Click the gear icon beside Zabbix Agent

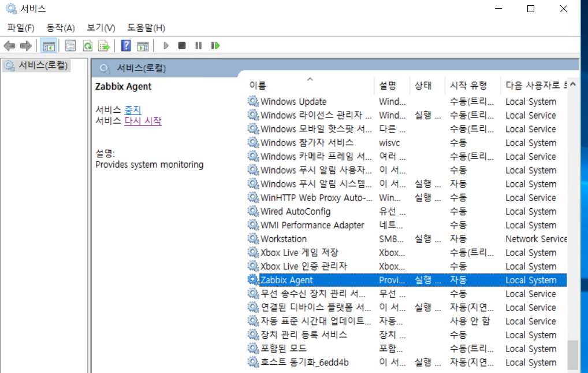253,280
